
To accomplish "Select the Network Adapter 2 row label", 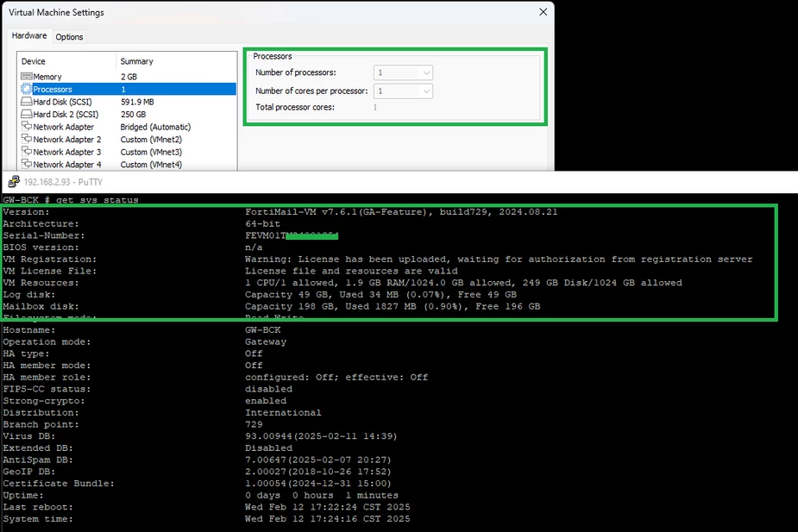I will click(x=67, y=140).
